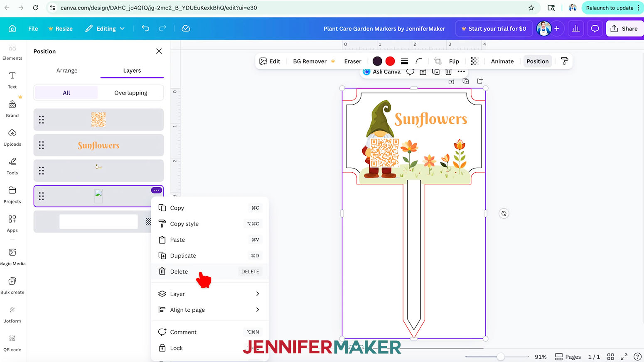Viewport: 644px width, 362px height.
Task: Click the Resize button
Action: [x=60, y=29]
